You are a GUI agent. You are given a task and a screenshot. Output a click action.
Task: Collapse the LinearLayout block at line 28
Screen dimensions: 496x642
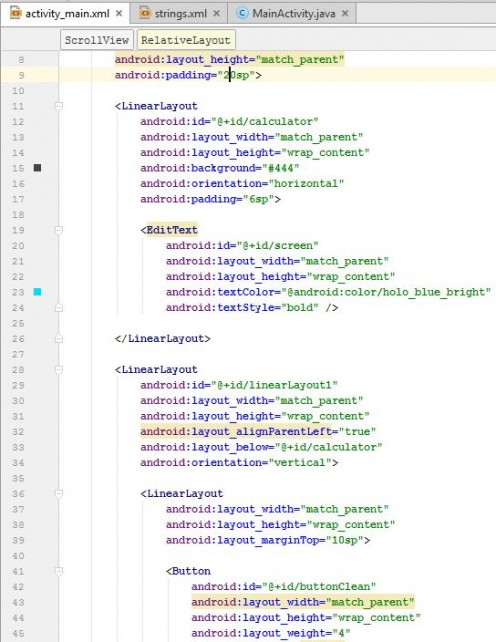[x=59, y=370]
